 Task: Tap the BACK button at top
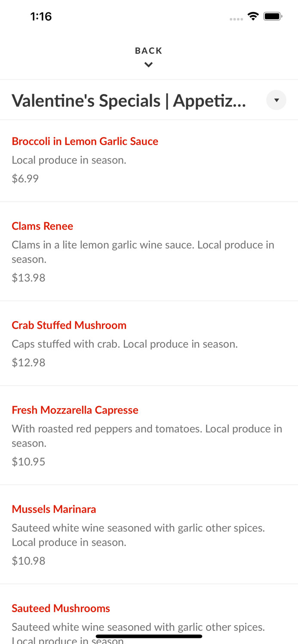(x=148, y=51)
